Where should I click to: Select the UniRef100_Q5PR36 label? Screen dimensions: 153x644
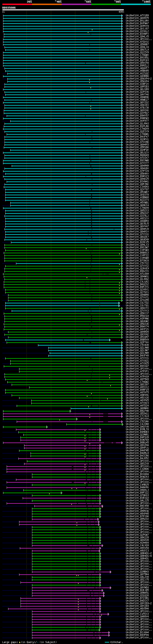coord(137,511)
